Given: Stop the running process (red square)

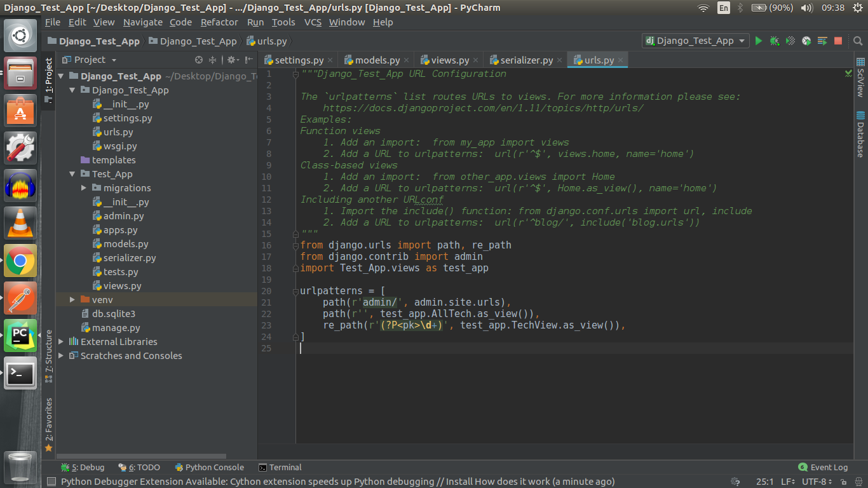Looking at the screenshot, I should (838, 41).
